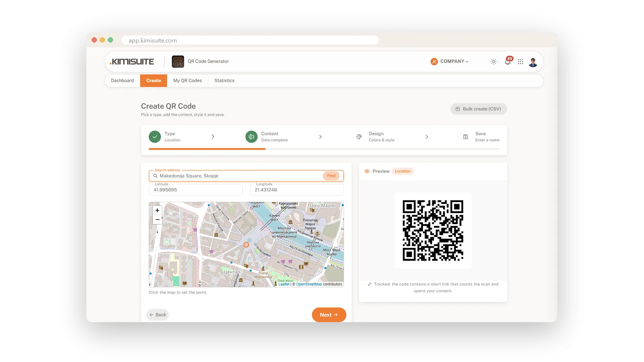Screen dimensions: 644x362
Task: Go to the Dashboard tab
Action: 122,81
